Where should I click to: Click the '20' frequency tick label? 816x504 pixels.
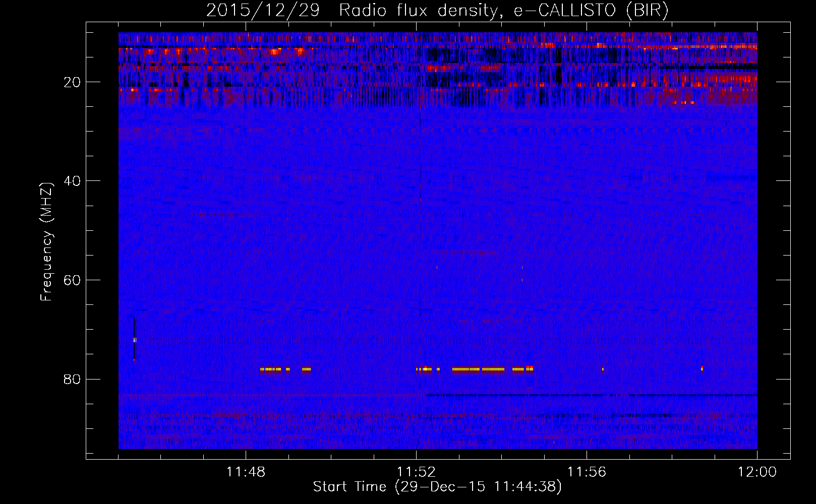pyautogui.click(x=72, y=82)
